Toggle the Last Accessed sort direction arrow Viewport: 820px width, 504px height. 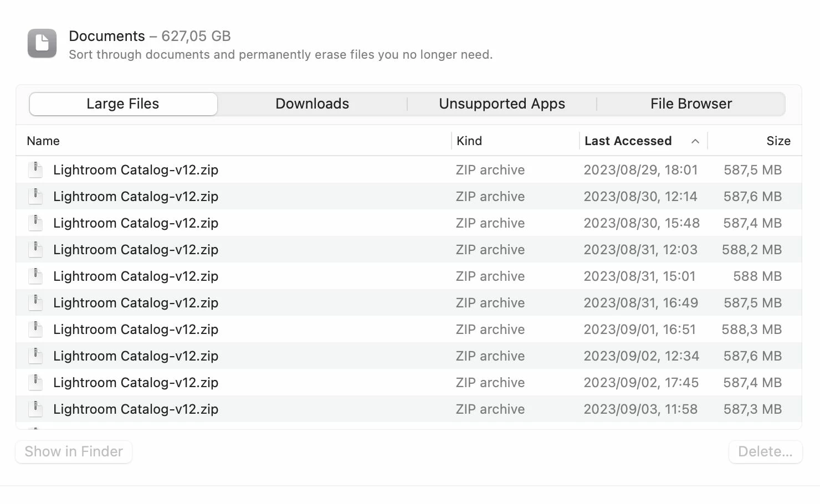click(695, 141)
